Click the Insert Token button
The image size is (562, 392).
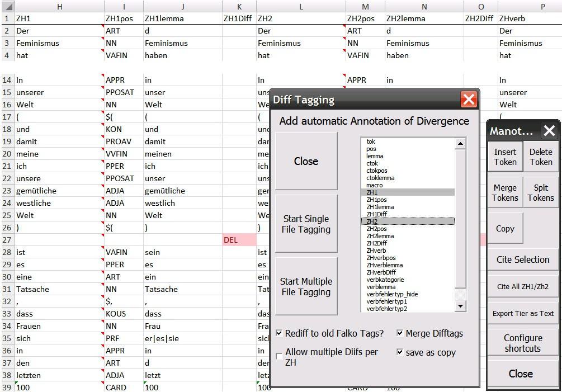(x=505, y=157)
